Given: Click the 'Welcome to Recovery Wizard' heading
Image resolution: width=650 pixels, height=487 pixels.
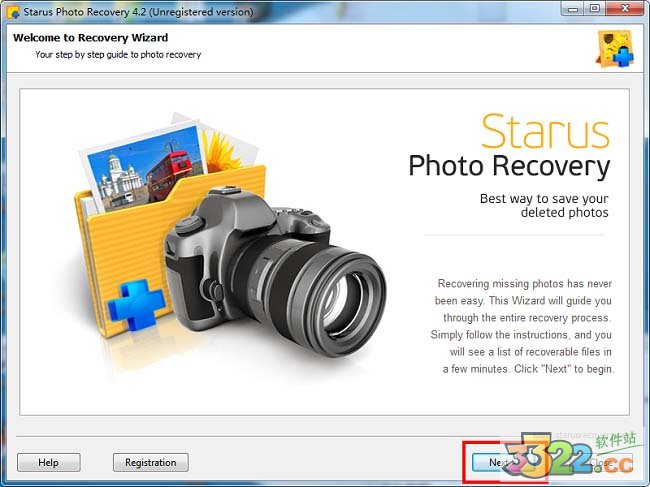Looking at the screenshot, I should (90, 38).
